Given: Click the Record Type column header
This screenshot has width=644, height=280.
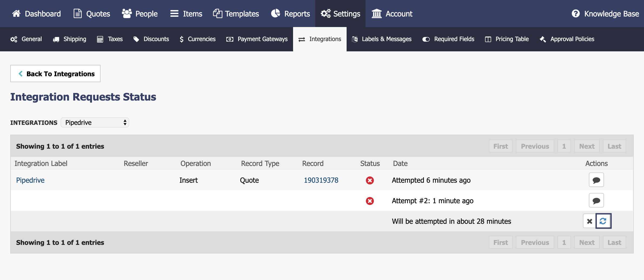Looking at the screenshot, I should click(x=260, y=164).
